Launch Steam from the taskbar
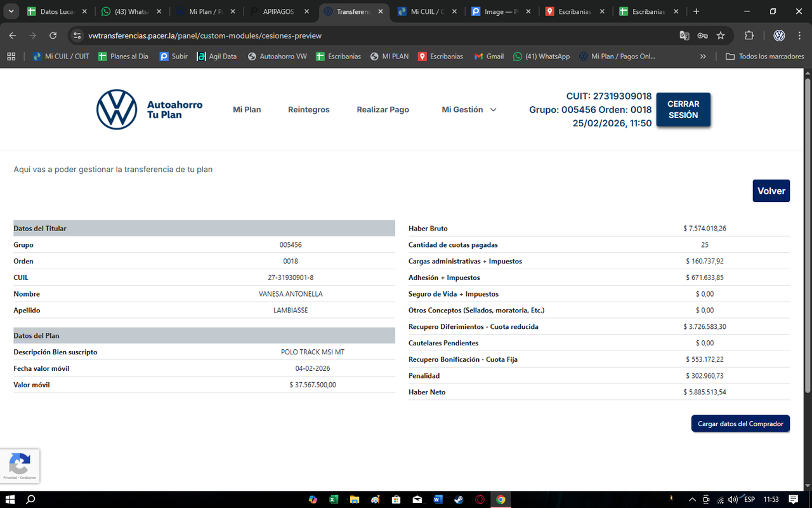This screenshot has height=508, width=812. point(459,500)
